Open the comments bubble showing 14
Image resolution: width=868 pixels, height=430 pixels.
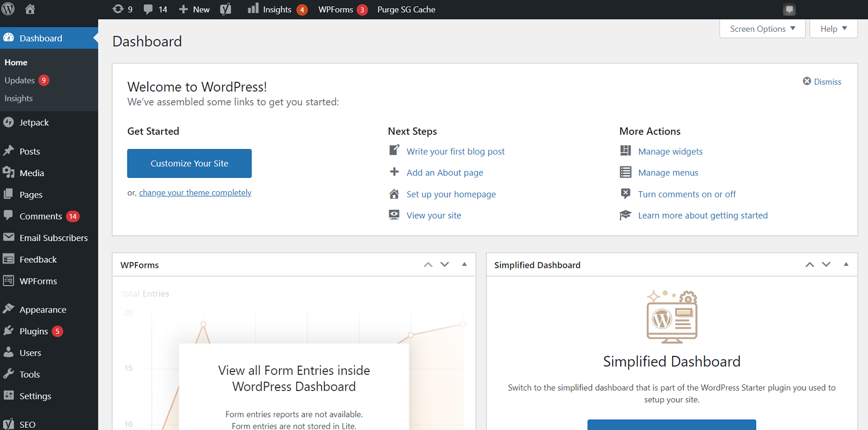[x=155, y=9]
